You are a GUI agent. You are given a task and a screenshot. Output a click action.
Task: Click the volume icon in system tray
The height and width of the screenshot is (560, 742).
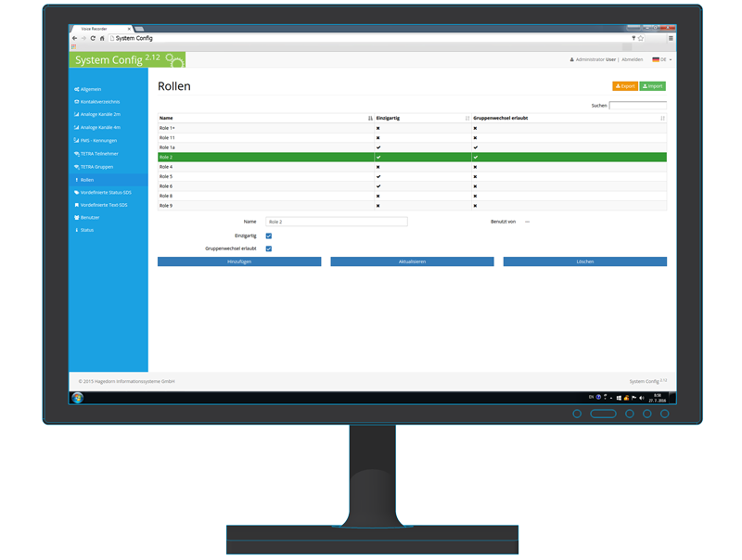tap(641, 398)
